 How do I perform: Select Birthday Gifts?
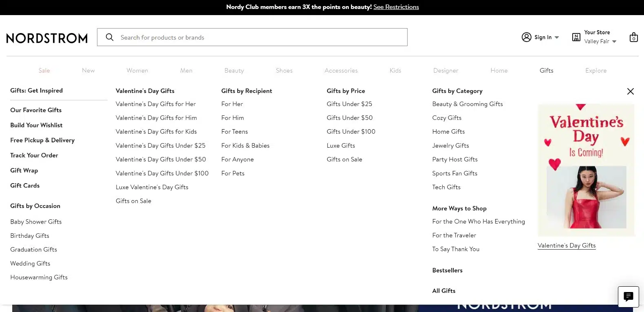[x=30, y=236]
